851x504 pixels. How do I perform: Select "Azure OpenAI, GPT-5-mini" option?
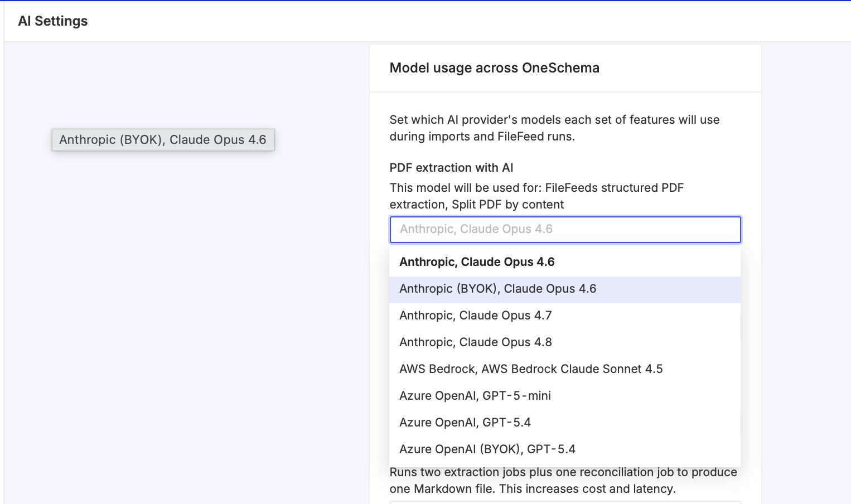pyautogui.click(x=564, y=396)
